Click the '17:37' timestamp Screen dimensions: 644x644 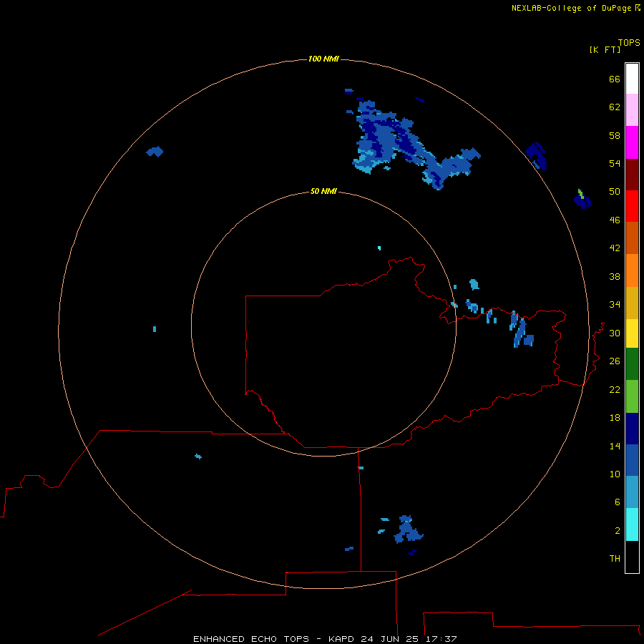tap(441, 639)
